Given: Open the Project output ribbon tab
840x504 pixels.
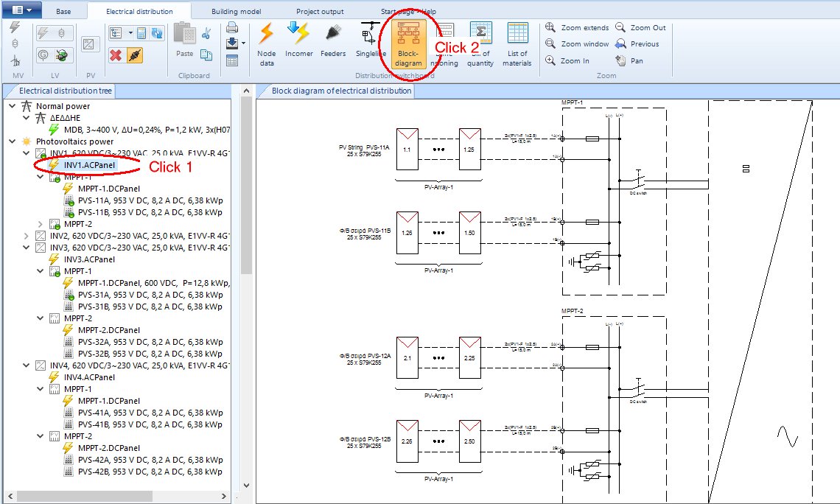Looking at the screenshot, I should coord(320,12).
